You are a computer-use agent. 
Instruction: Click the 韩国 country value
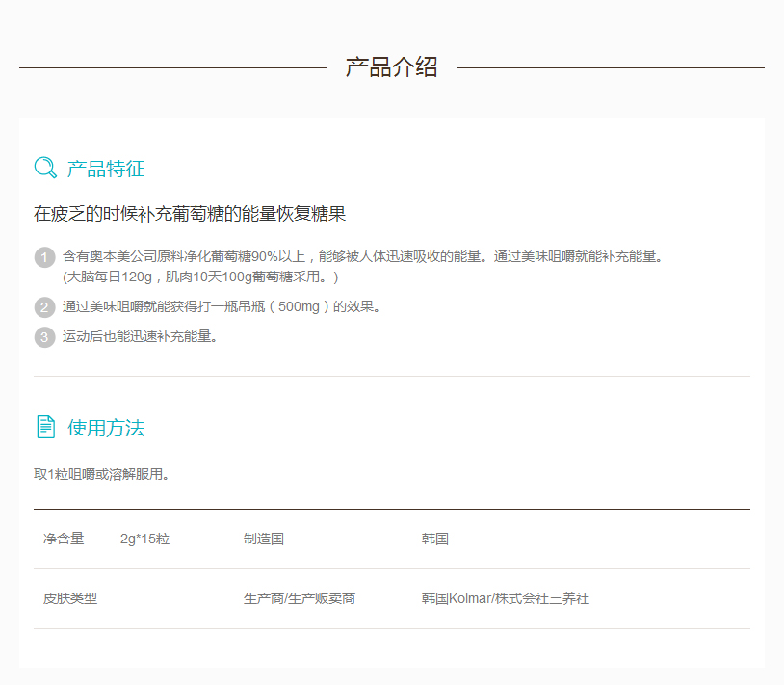435,539
